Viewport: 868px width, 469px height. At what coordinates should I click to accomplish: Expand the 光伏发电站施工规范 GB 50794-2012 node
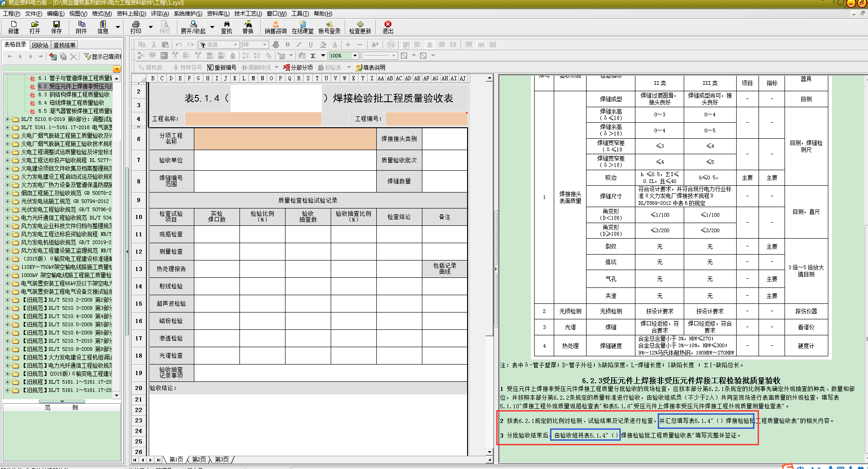point(7,201)
